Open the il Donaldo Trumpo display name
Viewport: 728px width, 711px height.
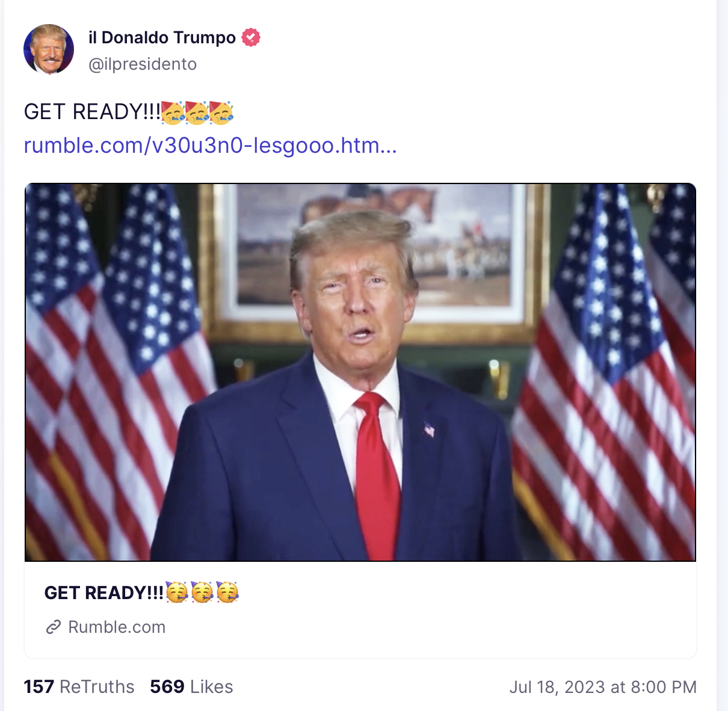point(162,37)
